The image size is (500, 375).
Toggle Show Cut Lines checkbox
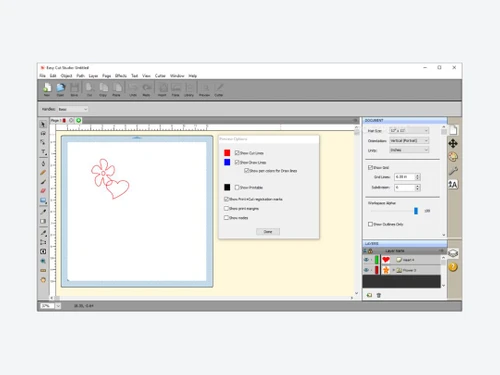(237, 153)
